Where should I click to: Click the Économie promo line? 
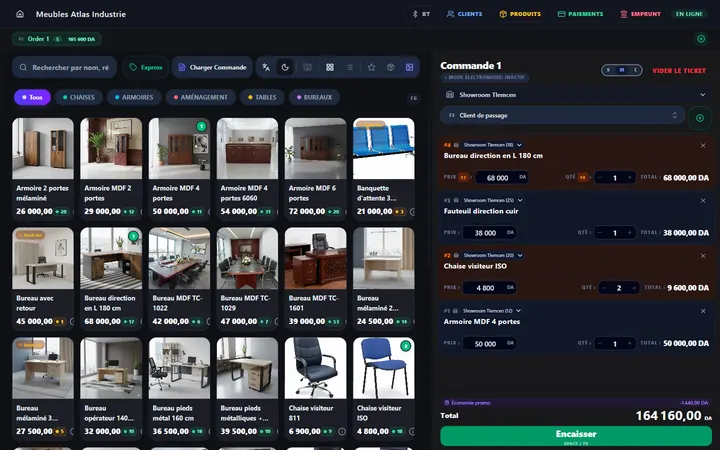(576, 403)
